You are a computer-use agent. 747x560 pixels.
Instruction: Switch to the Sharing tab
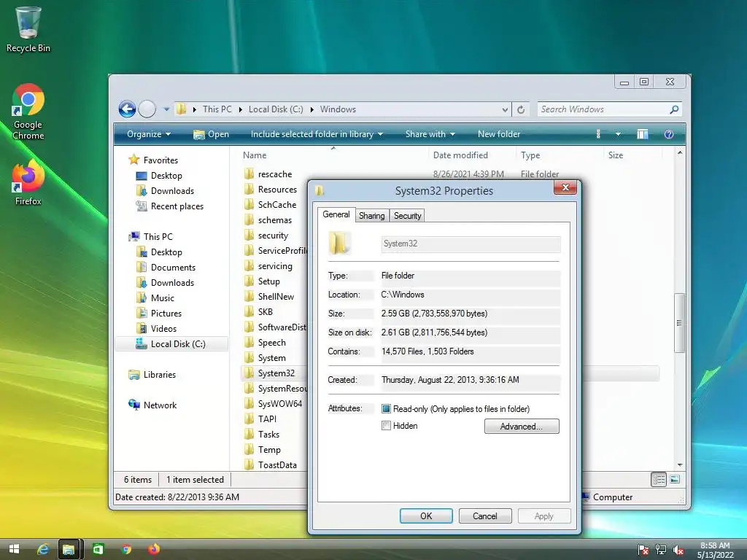click(371, 216)
